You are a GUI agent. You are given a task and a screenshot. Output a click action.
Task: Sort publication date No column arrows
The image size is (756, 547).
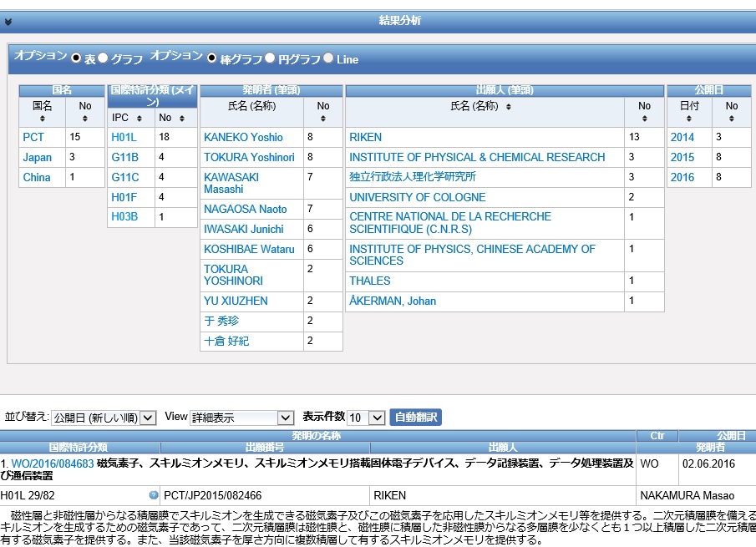(732, 119)
